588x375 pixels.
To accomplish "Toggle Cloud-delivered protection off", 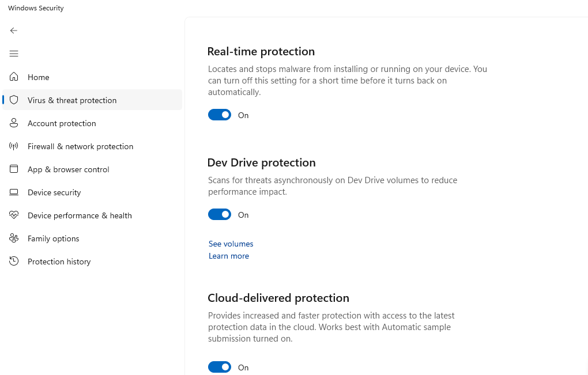I will pos(220,367).
